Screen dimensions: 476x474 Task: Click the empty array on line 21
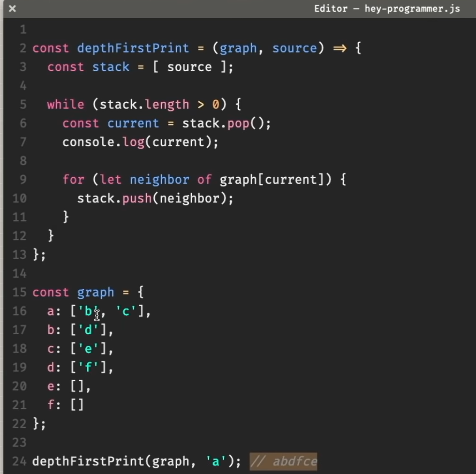(77, 405)
